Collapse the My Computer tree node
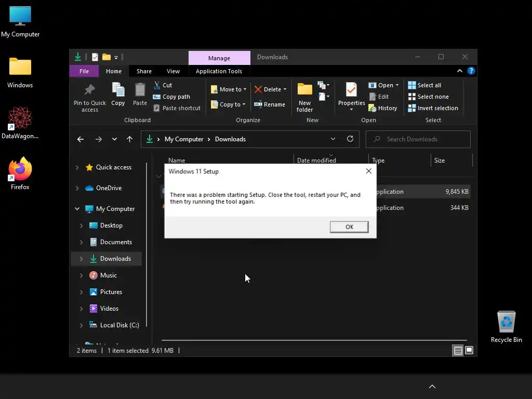This screenshot has height=399, width=532. point(77,209)
